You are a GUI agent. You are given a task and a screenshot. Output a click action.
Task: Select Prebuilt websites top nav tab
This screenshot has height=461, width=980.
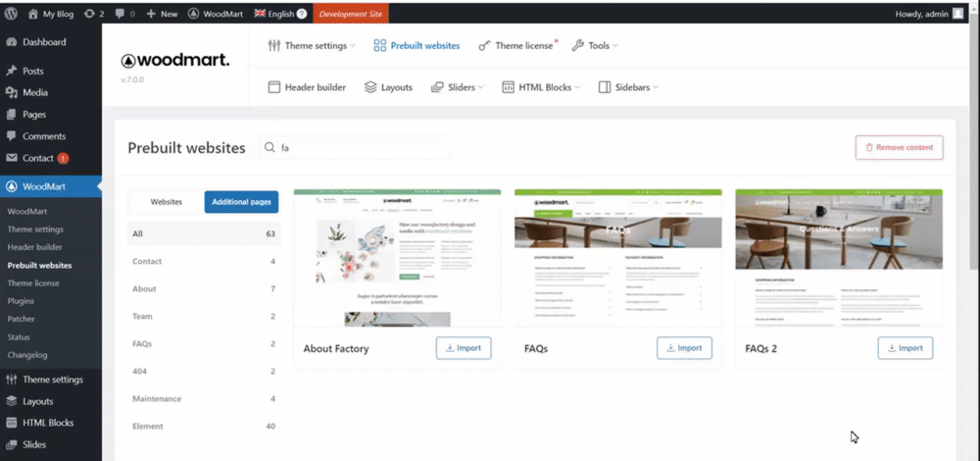[416, 46]
